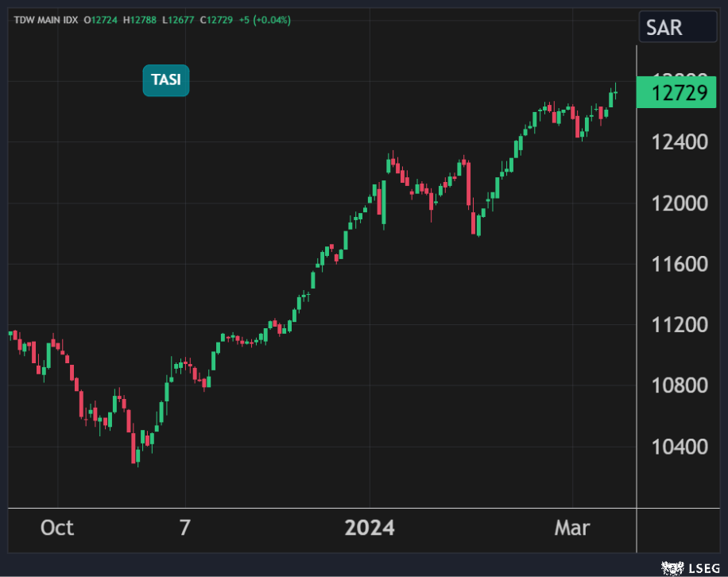Select the 10800 price axis label
Viewport: 728px width, 577px height.
coord(679,385)
